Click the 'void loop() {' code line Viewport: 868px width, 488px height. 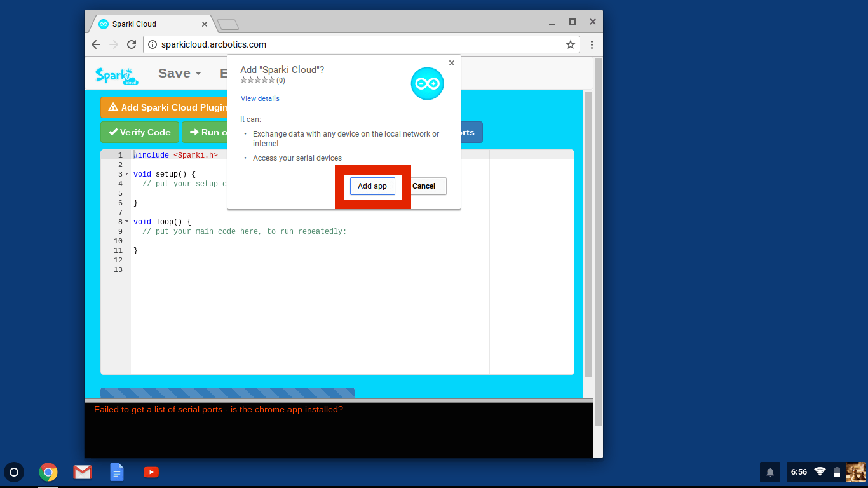click(162, 222)
